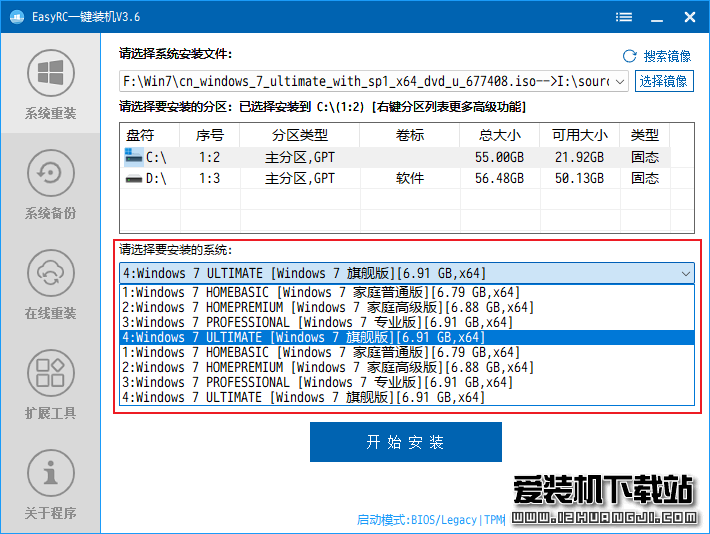
Task: Choose second 1:Windows 7 HOMEBASIC option
Action: tap(407, 352)
